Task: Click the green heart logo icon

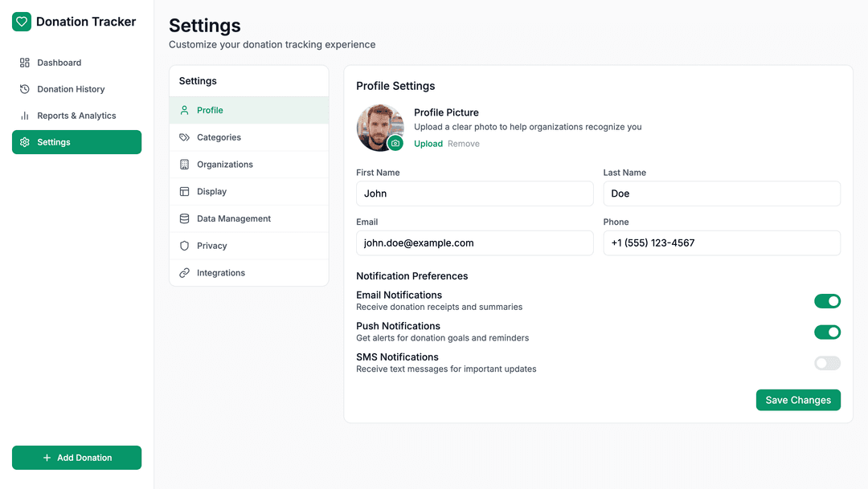Action: click(x=22, y=22)
